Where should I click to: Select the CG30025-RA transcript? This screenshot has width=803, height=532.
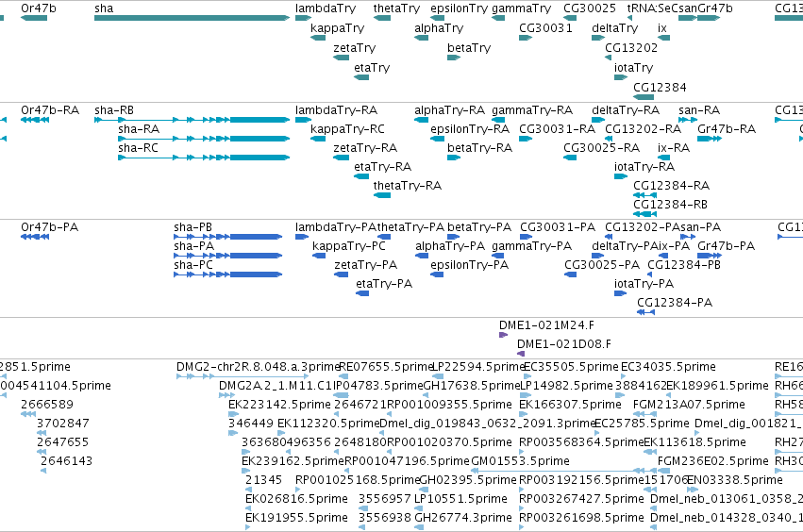pos(570,158)
